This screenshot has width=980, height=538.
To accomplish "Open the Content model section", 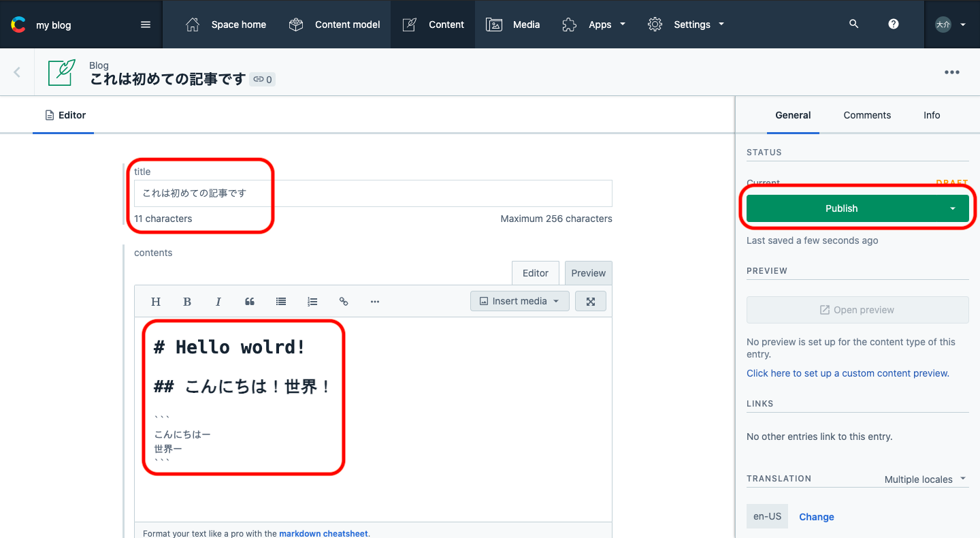I will click(334, 25).
